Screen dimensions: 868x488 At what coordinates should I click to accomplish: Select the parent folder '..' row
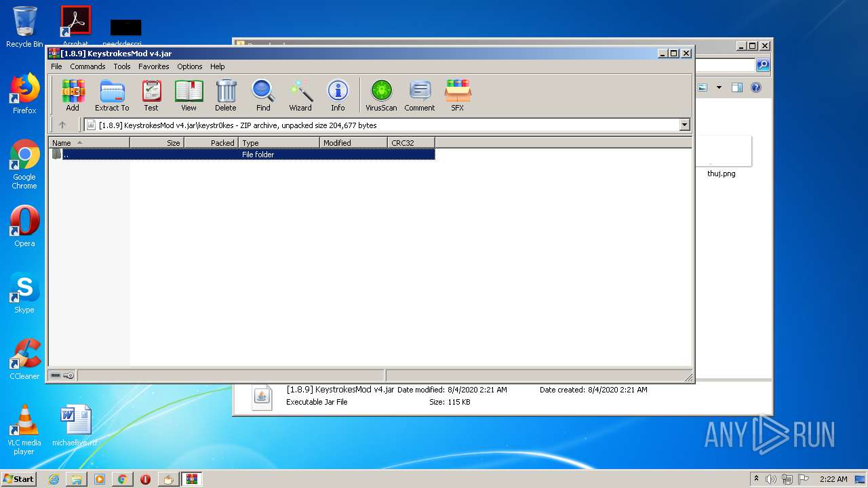click(x=242, y=155)
